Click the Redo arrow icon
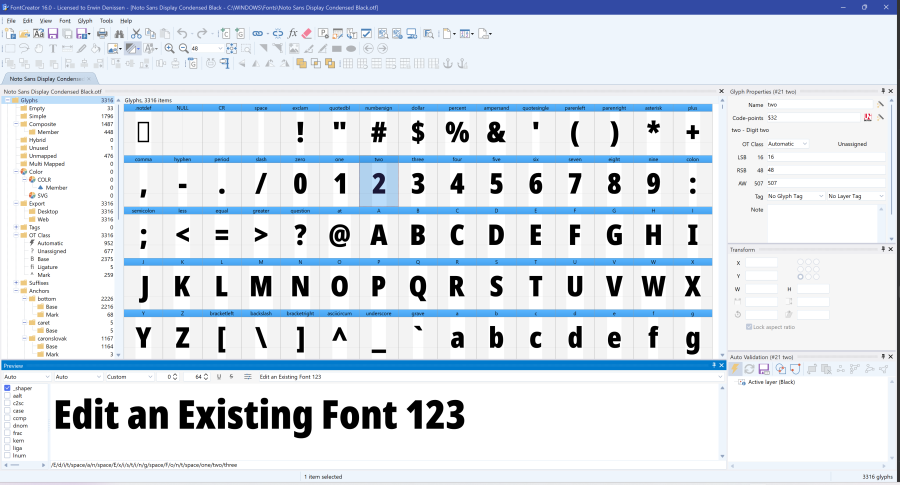The image size is (900, 485). (x=201, y=34)
